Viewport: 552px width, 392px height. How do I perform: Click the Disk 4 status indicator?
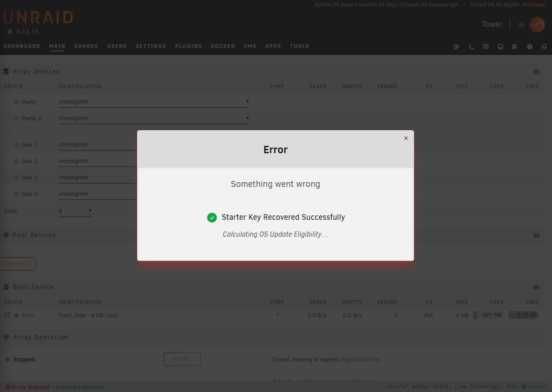click(x=16, y=194)
